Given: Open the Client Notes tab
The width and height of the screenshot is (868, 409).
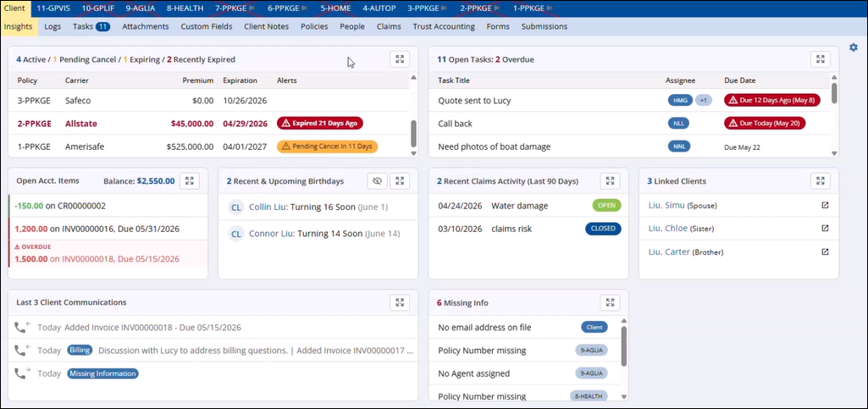Looking at the screenshot, I should [x=266, y=26].
